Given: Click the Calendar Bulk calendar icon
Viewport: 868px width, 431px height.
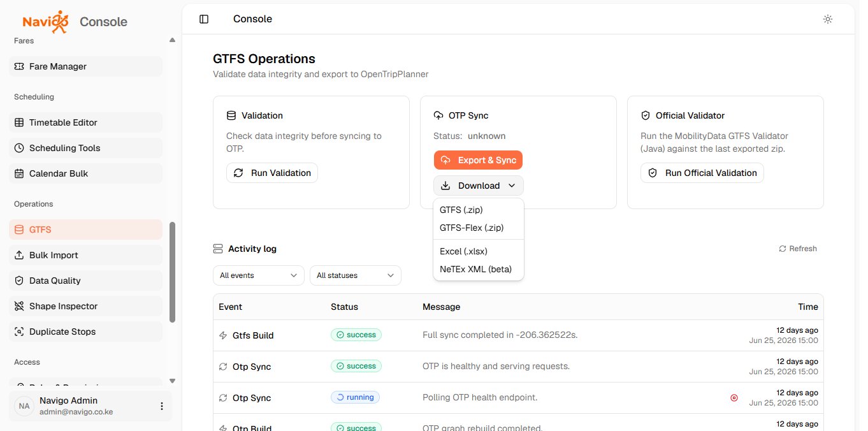Looking at the screenshot, I should 18,173.
